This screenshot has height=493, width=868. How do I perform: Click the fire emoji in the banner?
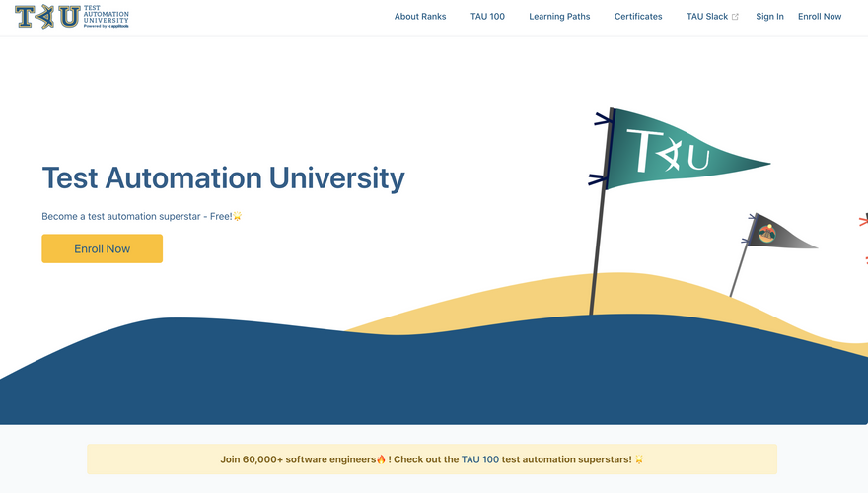coord(381,459)
